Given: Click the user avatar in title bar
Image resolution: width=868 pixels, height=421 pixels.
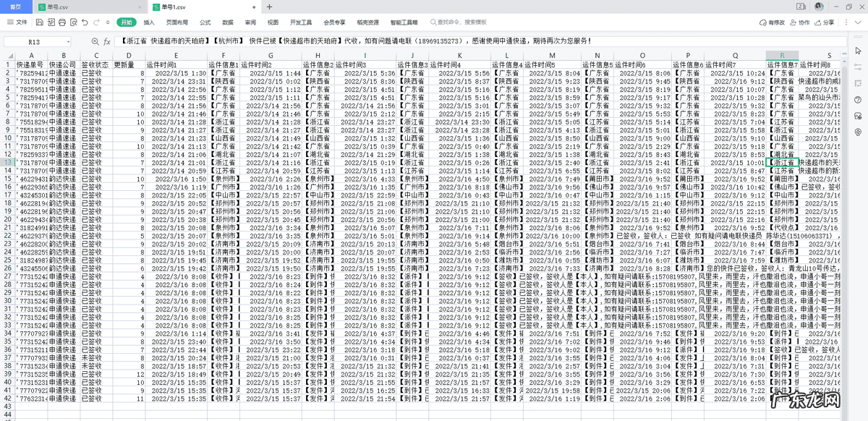Looking at the screenshot, I should 818,6.
